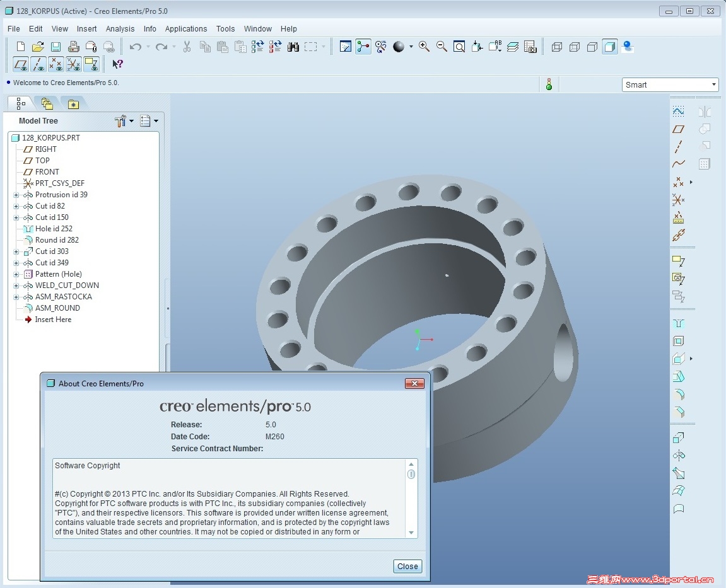Open the Smart selection filter dropdown
Image resolution: width=726 pixels, height=588 pixels.
713,84
